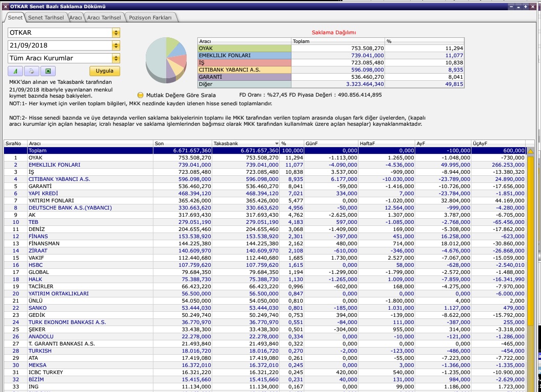541x392 pixels.
Task: Switch to the Senet tab
Action: [15, 17]
